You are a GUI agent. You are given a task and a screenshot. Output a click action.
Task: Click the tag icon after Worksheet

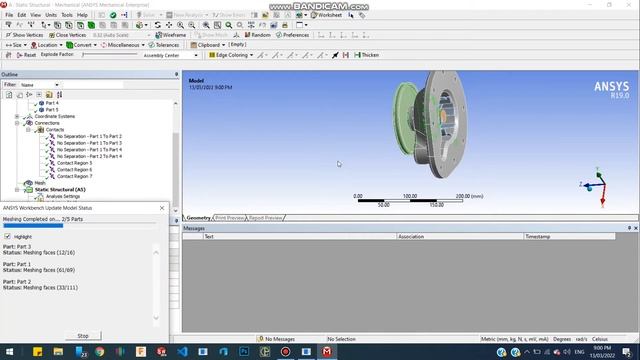[362, 15]
